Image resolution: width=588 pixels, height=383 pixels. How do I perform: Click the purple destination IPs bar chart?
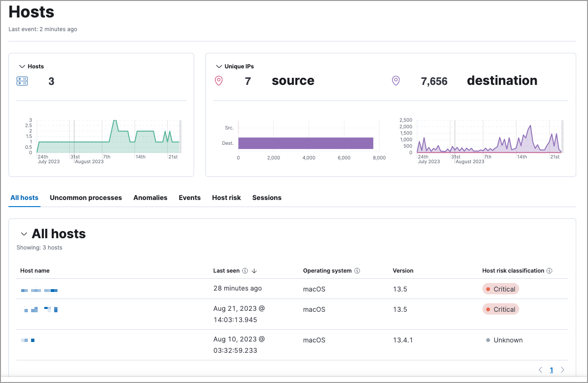(x=305, y=142)
